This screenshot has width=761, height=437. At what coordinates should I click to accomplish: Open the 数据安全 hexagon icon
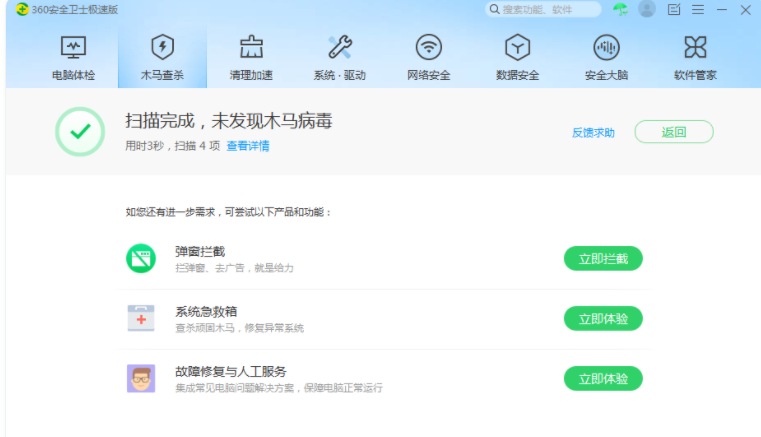tap(517, 47)
